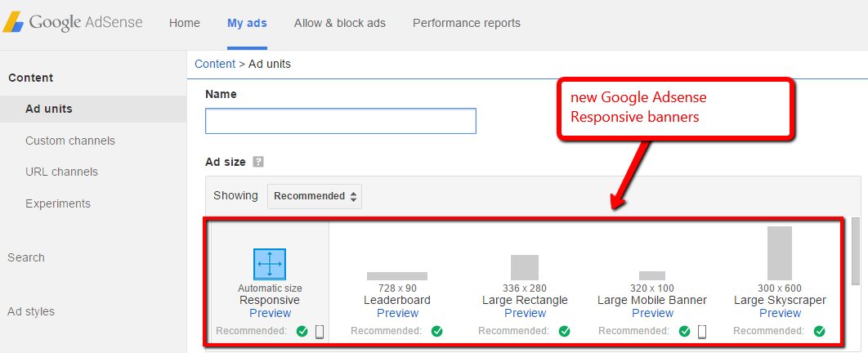Click the mobile icon under Large Mobile Banner
This screenshot has width=868, height=353.
tap(702, 331)
